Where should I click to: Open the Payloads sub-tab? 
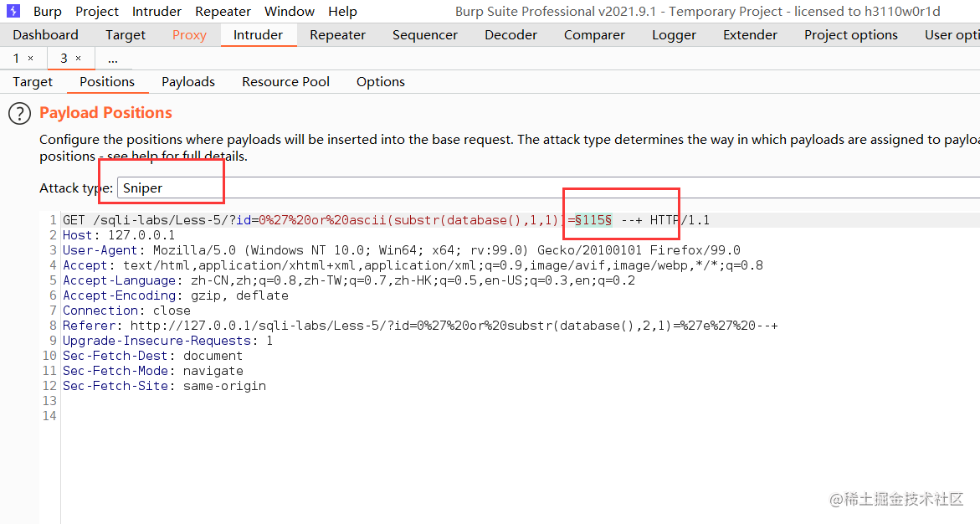188,82
